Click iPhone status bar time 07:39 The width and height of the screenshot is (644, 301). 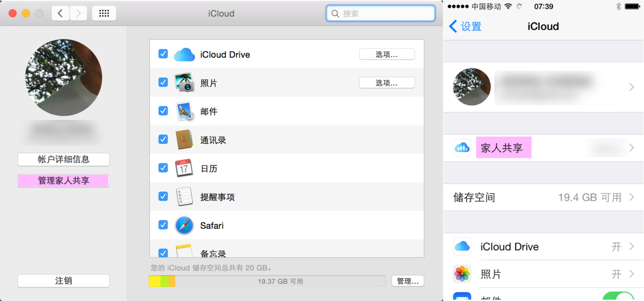(x=544, y=6)
